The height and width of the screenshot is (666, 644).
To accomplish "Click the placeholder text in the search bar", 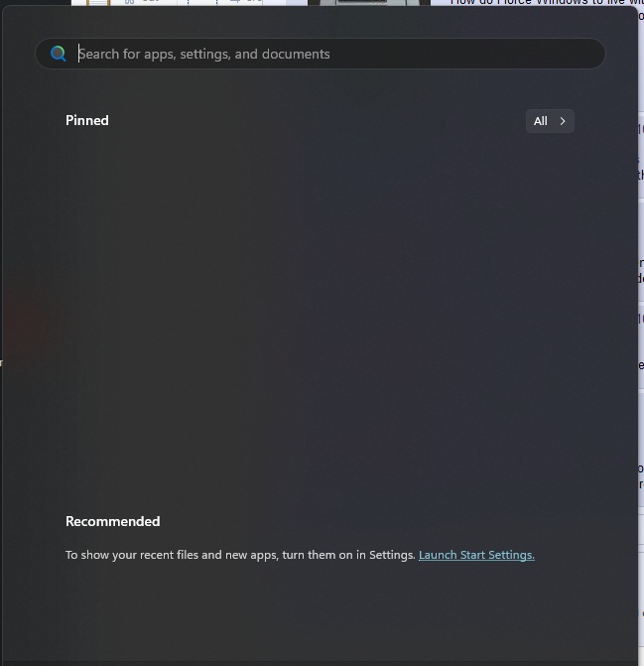I will (204, 54).
